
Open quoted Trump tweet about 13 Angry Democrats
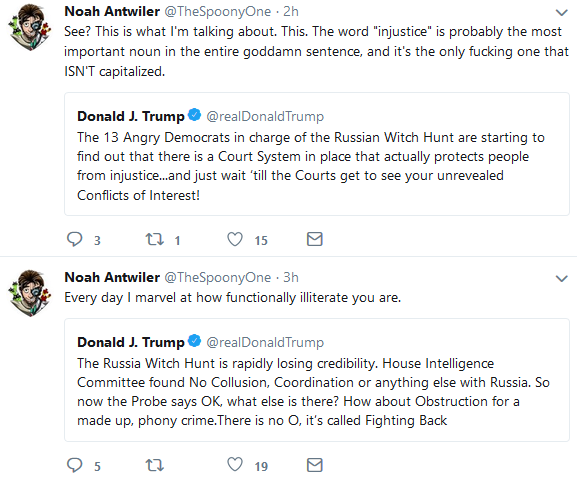(x=317, y=154)
